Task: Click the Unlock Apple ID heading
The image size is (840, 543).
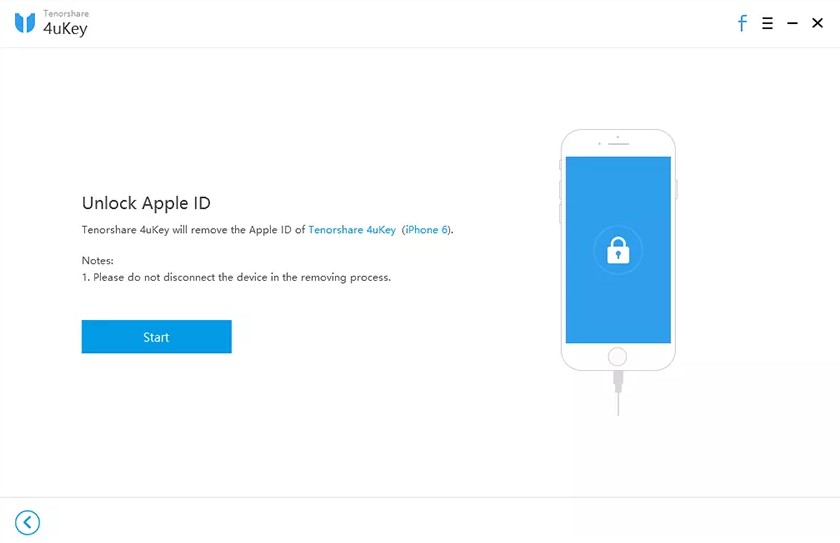Action: pyautogui.click(x=146, y=203)
